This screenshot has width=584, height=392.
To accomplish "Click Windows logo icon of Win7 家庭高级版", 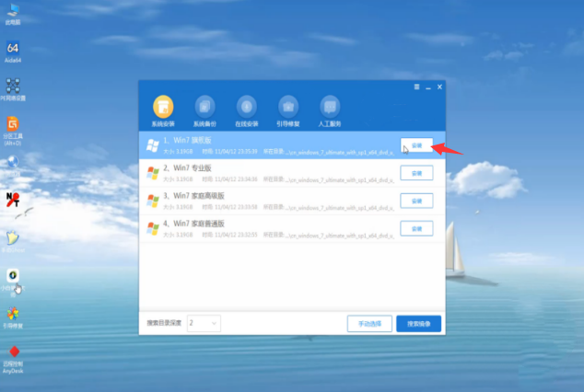I will point(153,201).
